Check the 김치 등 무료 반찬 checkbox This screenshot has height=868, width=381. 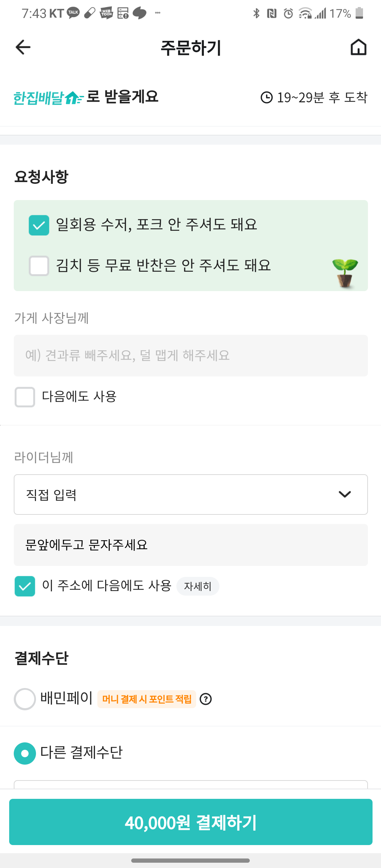click(x=39, y=266)
